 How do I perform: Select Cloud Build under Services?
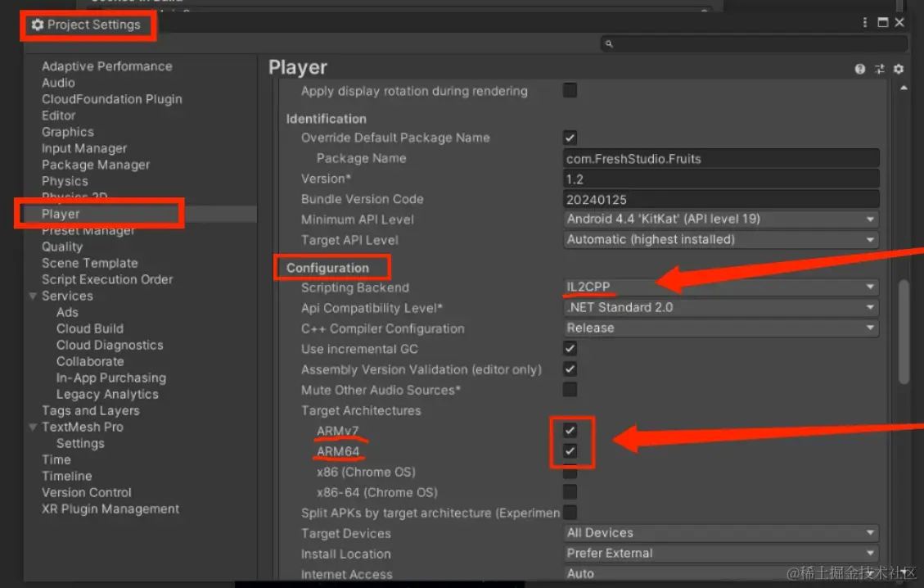89,328
